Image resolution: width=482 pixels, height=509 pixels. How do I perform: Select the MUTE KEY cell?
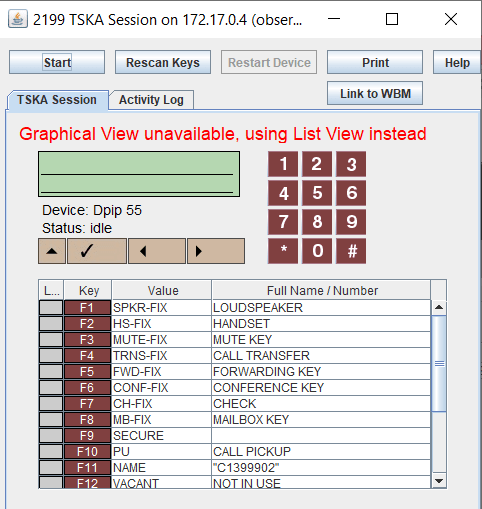click(321, 340)
